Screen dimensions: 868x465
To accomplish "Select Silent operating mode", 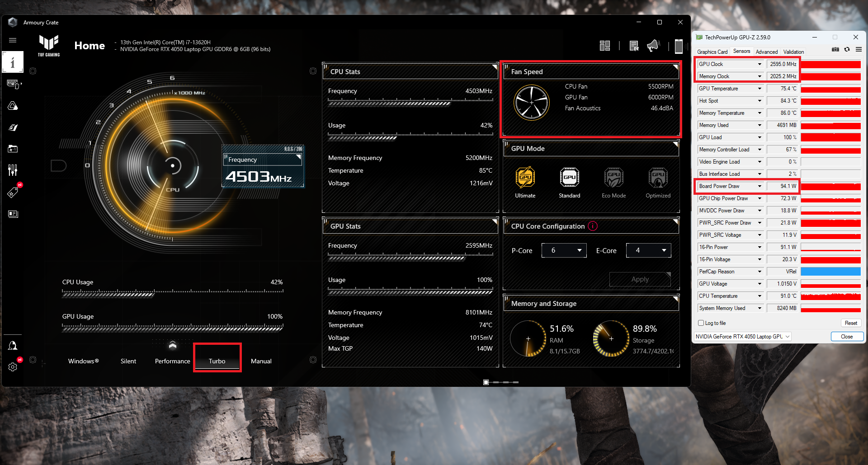I will [x=128, y=361].
